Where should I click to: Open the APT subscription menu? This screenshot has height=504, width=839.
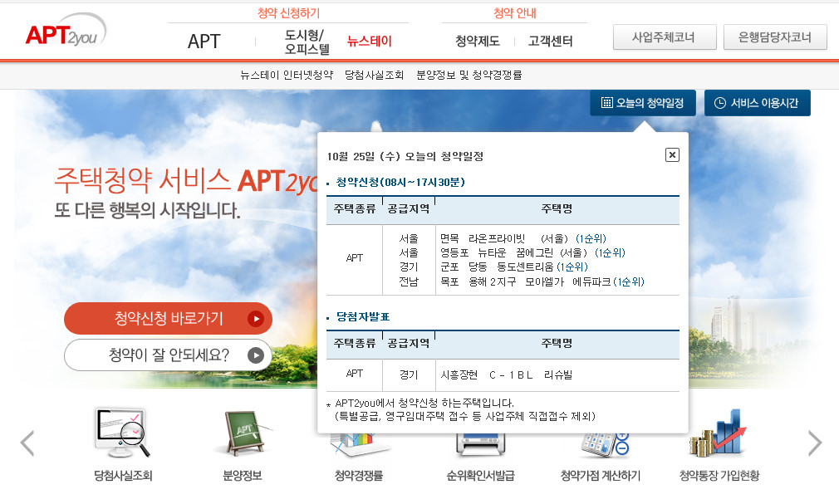[204, 40]
